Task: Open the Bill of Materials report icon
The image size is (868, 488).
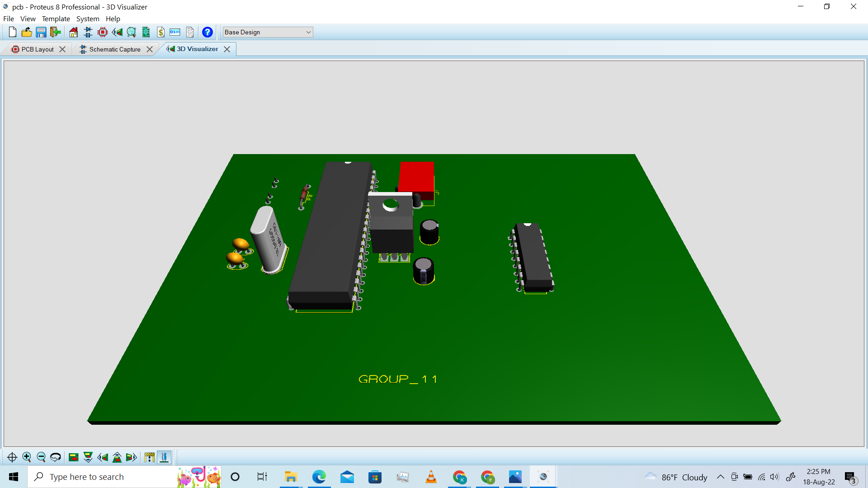Action: tap(161, 32)
